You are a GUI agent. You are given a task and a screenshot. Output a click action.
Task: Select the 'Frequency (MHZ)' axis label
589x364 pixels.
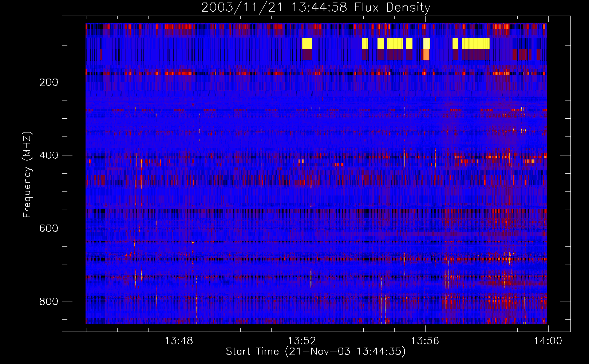(27, 174)
